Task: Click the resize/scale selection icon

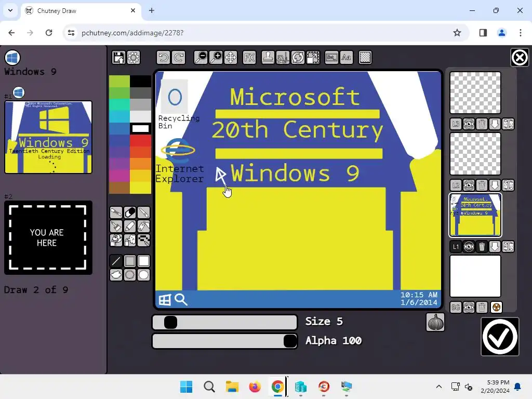Action: click(313, 57)
